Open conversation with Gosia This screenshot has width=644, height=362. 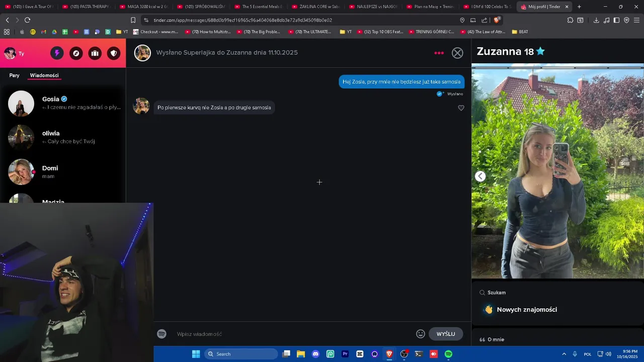[x=63, y=103]
